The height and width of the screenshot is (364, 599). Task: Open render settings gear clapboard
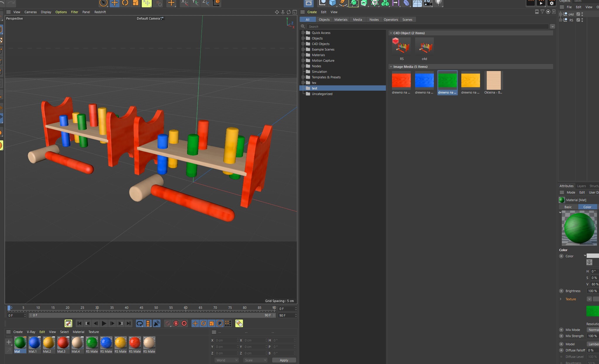tap(552, 3)
